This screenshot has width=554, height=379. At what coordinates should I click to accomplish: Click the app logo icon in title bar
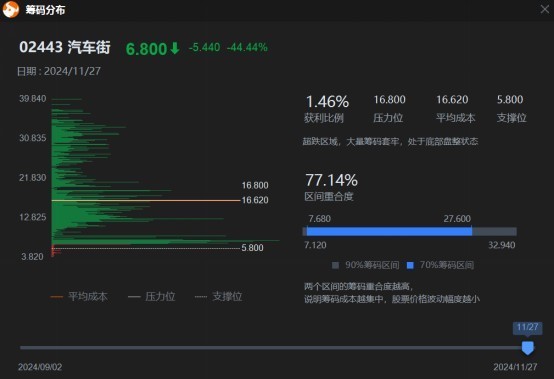11,9
